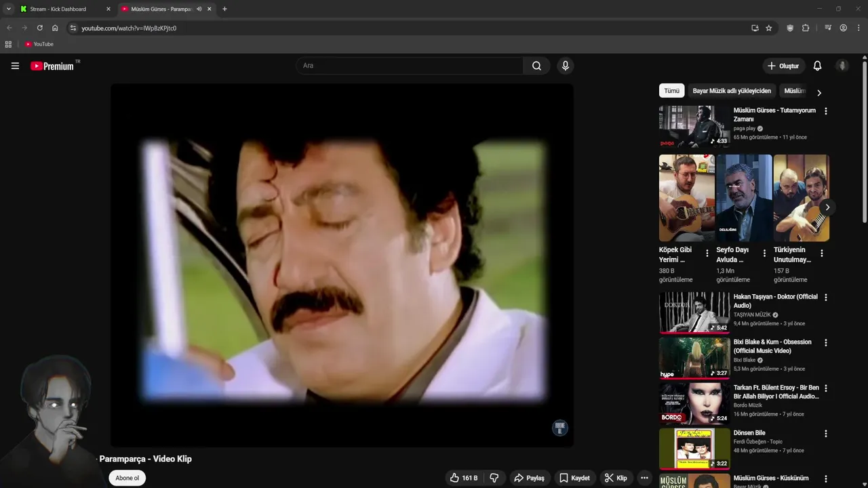Click paga play channel name
This screenshot has height=488, width=868.
pos(744,128)
